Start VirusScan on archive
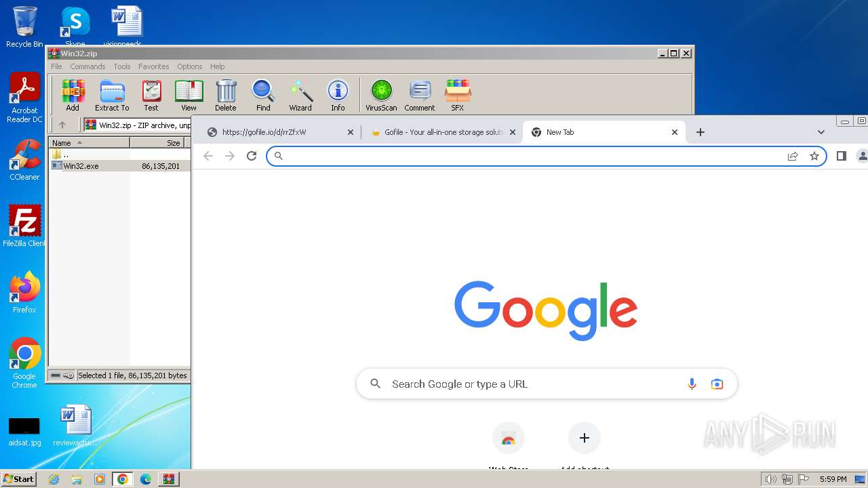The image size is (868, 488). click(381, 95)
